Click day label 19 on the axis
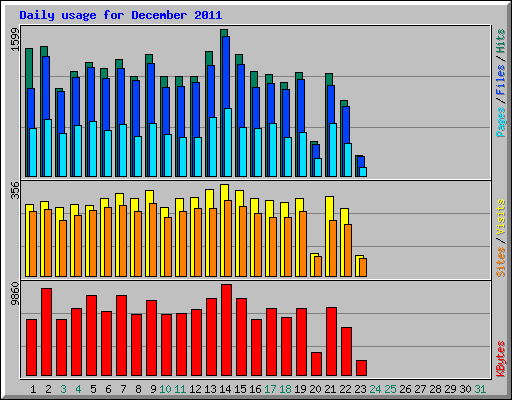512x400 pixels. [300, 389]
